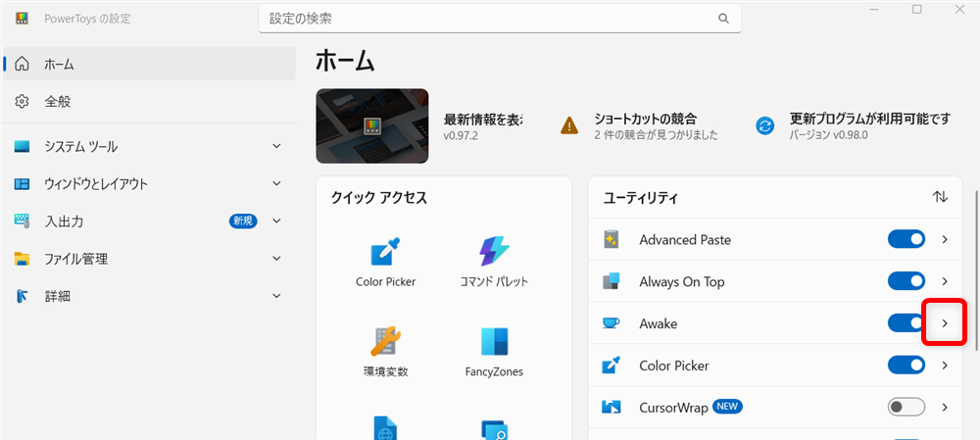Click the globe document icon in quick access

(385, 429)
